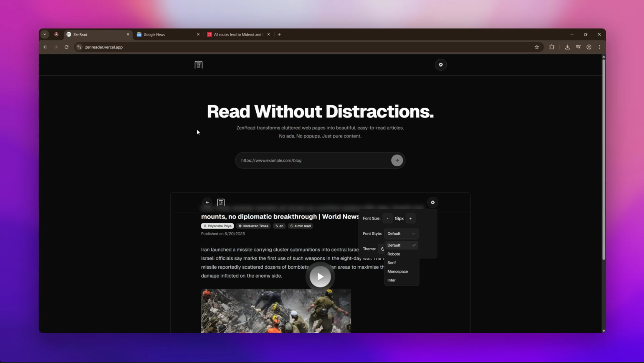Open the tab search dropdown arrow
Viewport: 644px width, 363px height.
[x=45, y=34]
